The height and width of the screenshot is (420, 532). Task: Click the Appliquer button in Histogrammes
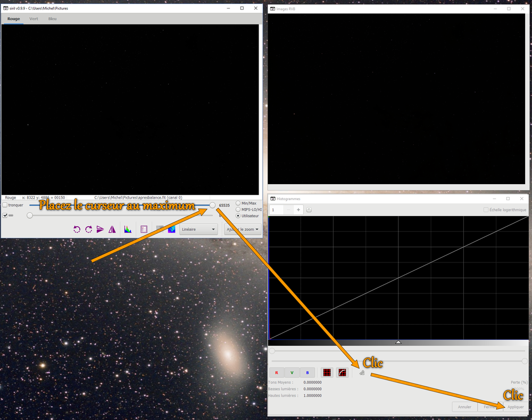coord(516,407)
